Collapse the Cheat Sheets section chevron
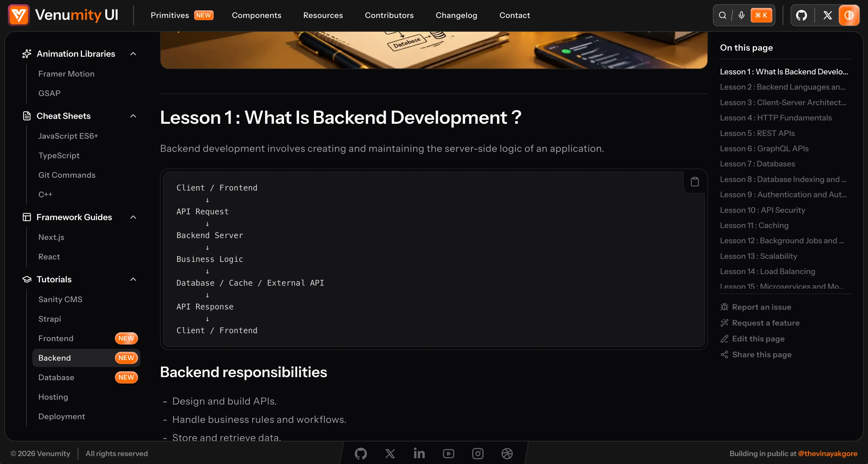The height and width of the screenshot is (464, 868). tap(133, 116)
